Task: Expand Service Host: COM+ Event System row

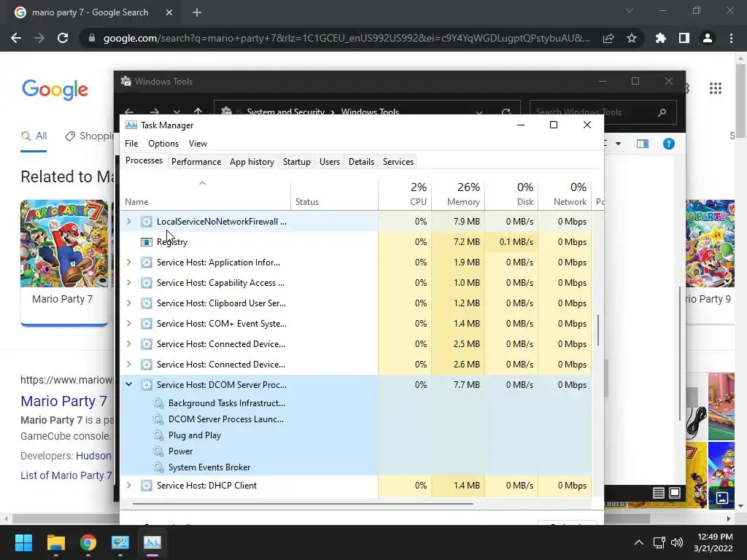Action: coord(128,324)
